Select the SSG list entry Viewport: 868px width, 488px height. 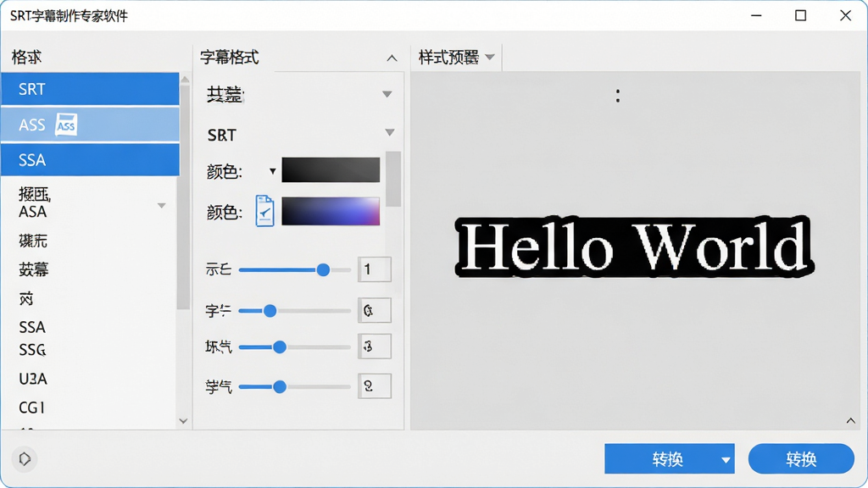pyautogui.click(x=32, y=350)
